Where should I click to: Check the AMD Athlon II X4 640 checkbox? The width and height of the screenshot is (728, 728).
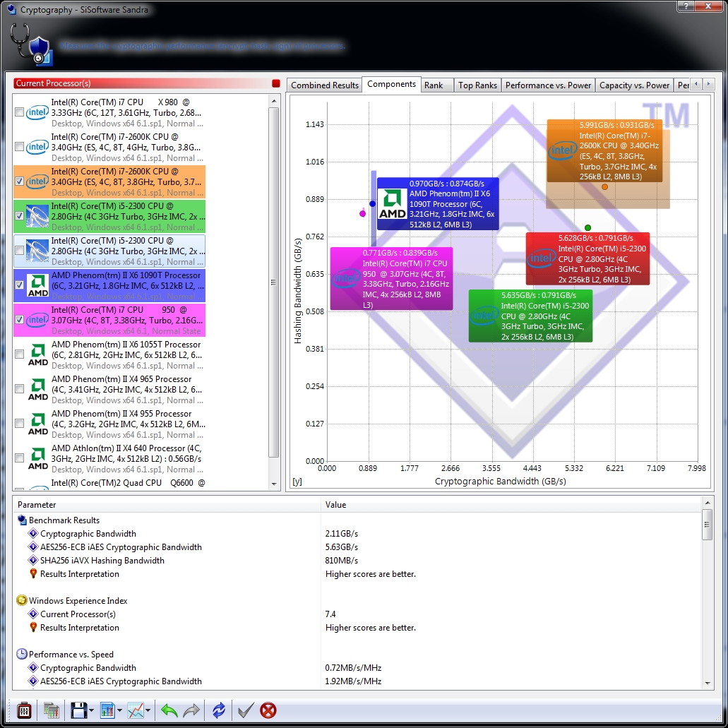[20, 458]
